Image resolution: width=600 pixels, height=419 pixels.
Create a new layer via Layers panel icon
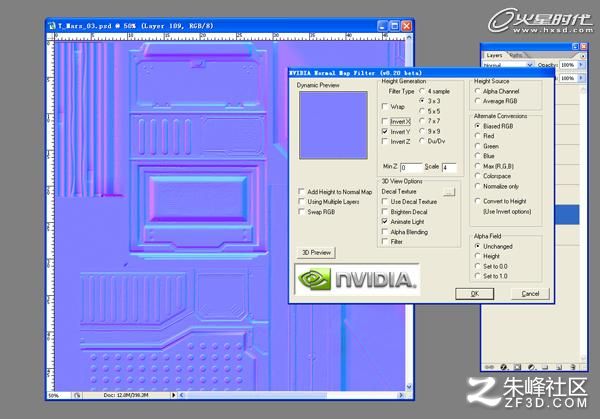[x=559, y=367]
